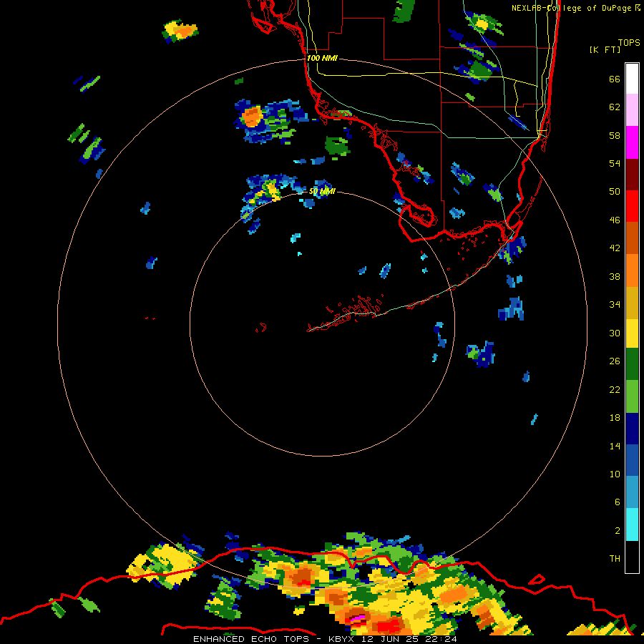The height and width of the screenshot is (644, 644).
Task: Click the white swatch atop the tops scale
Action: pos(632,79)
